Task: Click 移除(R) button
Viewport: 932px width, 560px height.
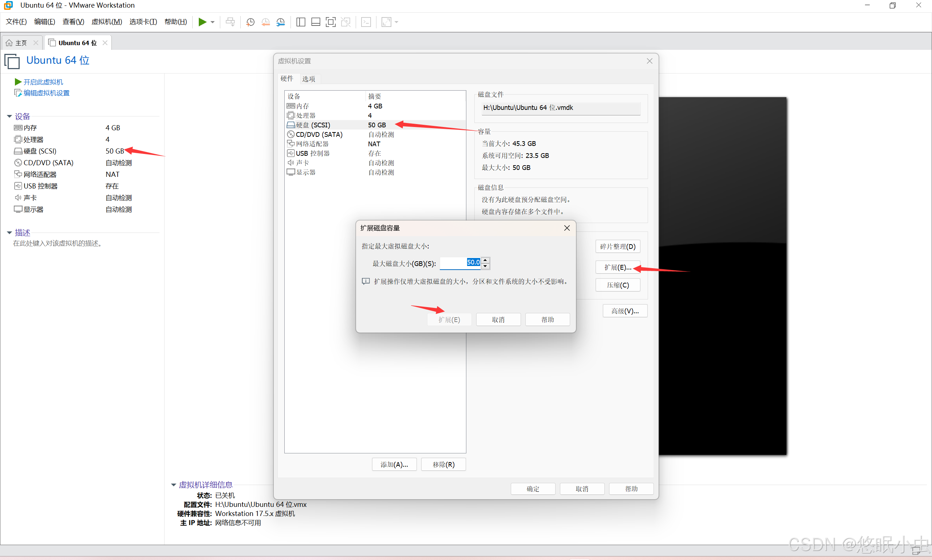Action: point(443,465)
